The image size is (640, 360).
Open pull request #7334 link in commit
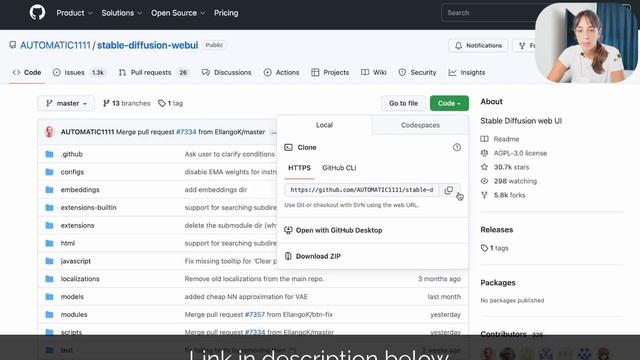tap(186, 132)
